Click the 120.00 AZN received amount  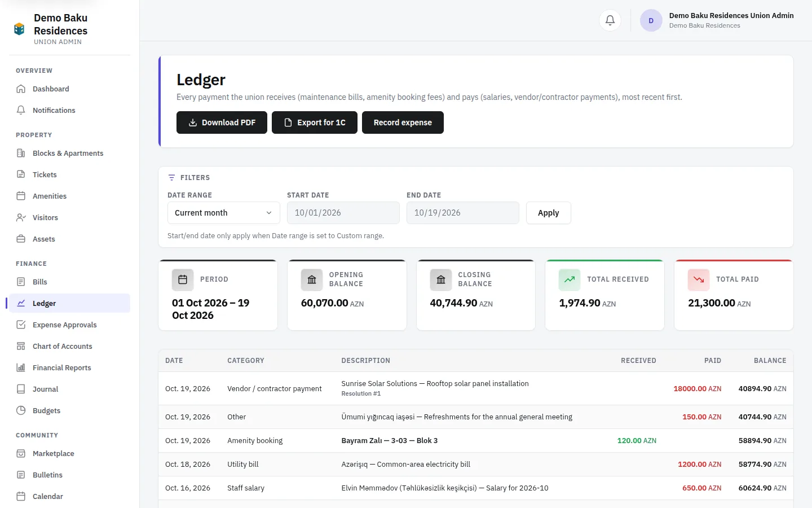tap(637, 440)
